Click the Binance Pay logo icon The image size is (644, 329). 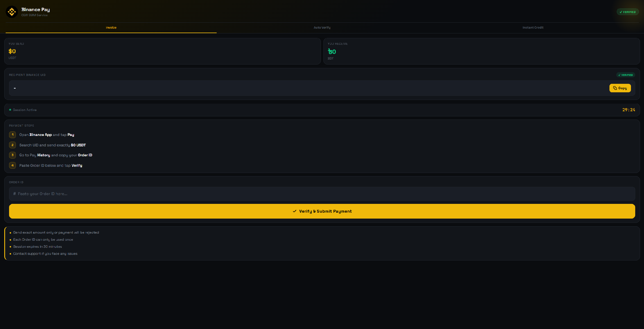(x=12, y=12)
